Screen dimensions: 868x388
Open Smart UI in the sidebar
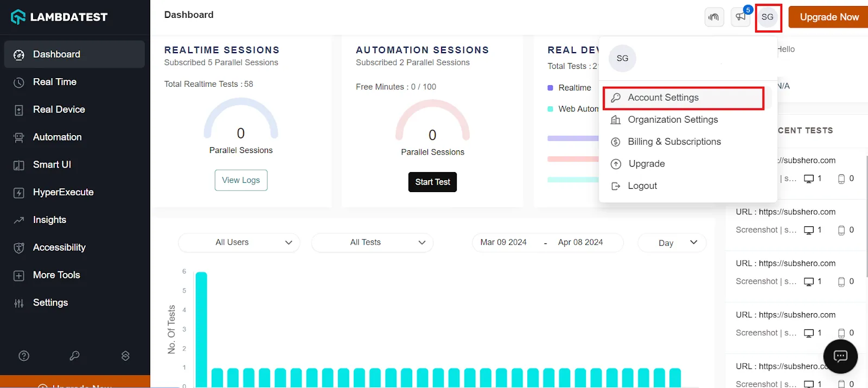tap(74, 165)
